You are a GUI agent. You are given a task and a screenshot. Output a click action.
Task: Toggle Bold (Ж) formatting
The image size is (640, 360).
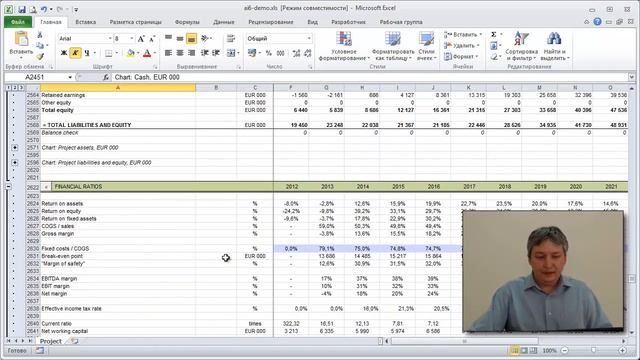coord(64,53)
